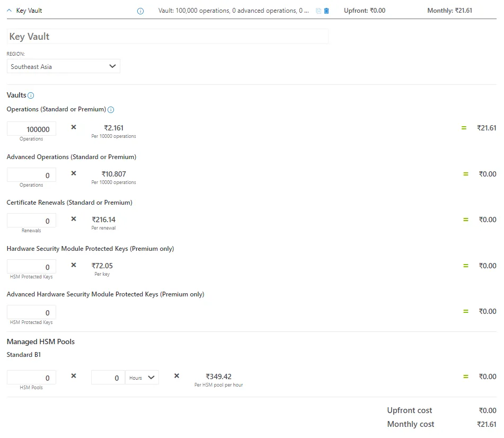This screenshot has width=504, height=438.
Task: Delete Key Vault using the trash icon
Action: [x=326, y=11]
